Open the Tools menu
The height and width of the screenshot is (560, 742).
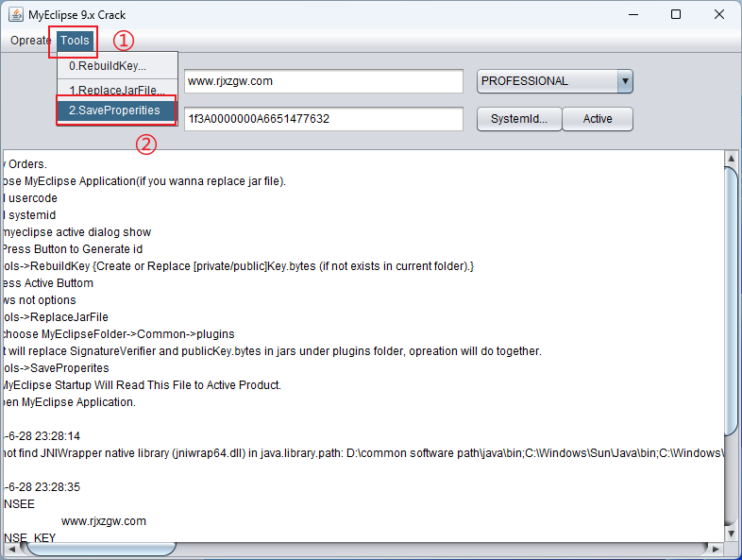pyautogui.click(x=75, y=41)
